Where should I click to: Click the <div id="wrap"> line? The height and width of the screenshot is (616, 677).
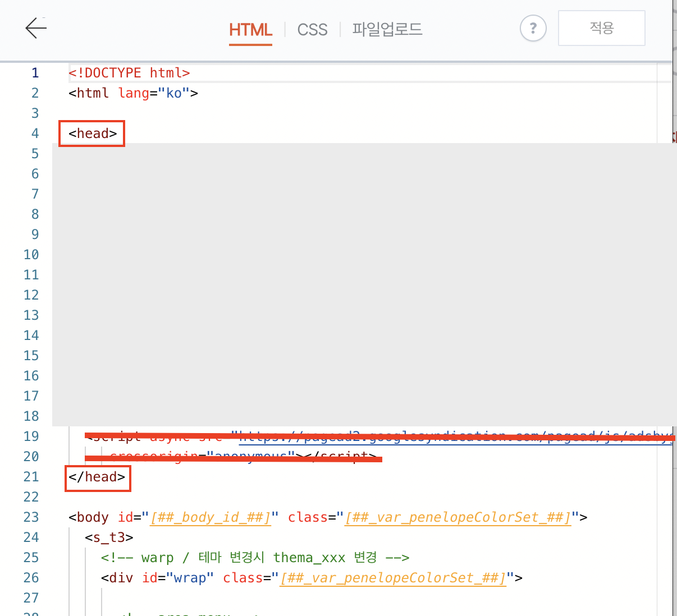(312, 578)
